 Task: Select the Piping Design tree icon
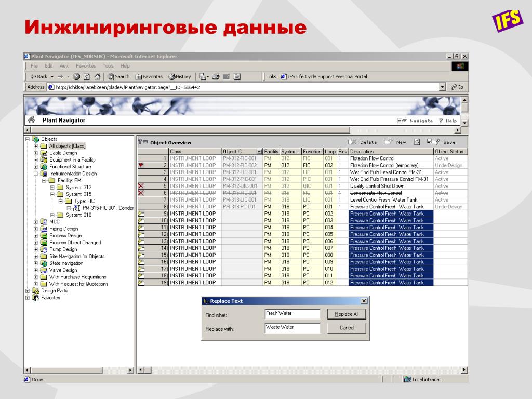44,229
